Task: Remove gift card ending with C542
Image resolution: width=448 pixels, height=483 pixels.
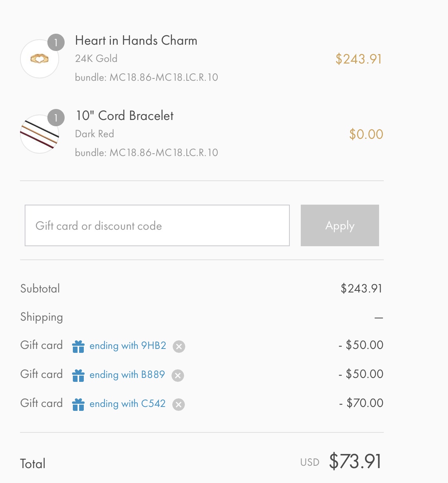Action: pos(179,405)
